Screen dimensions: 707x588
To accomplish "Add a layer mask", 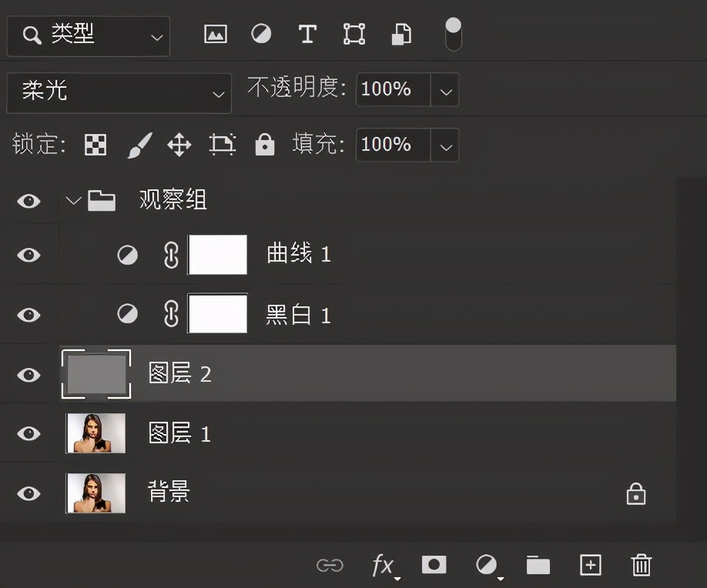I will pos(434,564).
